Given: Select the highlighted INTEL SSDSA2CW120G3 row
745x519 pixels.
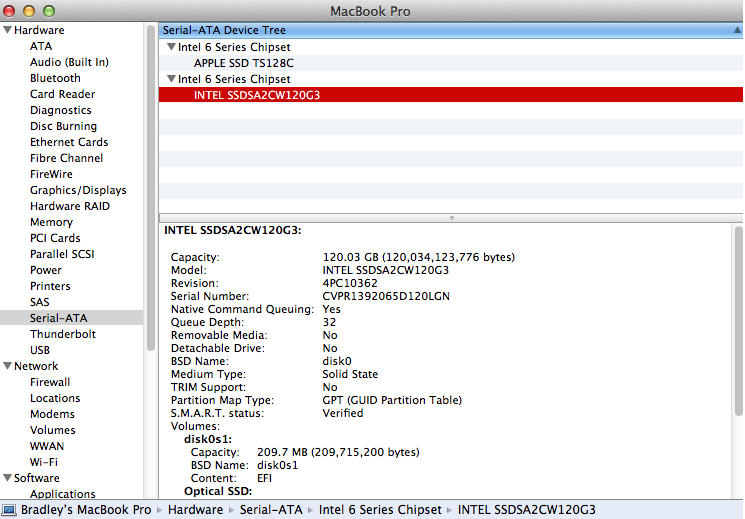Looking at the screenshot, I should click(450, 95).
